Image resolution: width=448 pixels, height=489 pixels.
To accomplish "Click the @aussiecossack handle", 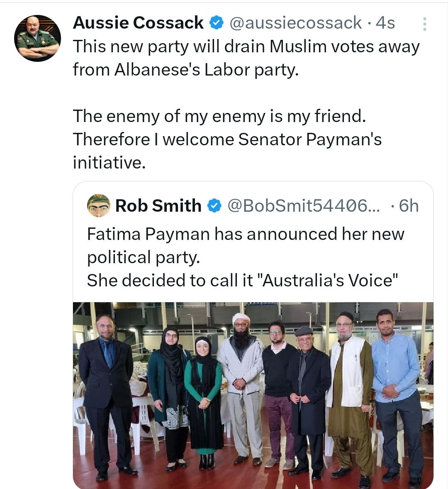I will (x=295, y=23).
